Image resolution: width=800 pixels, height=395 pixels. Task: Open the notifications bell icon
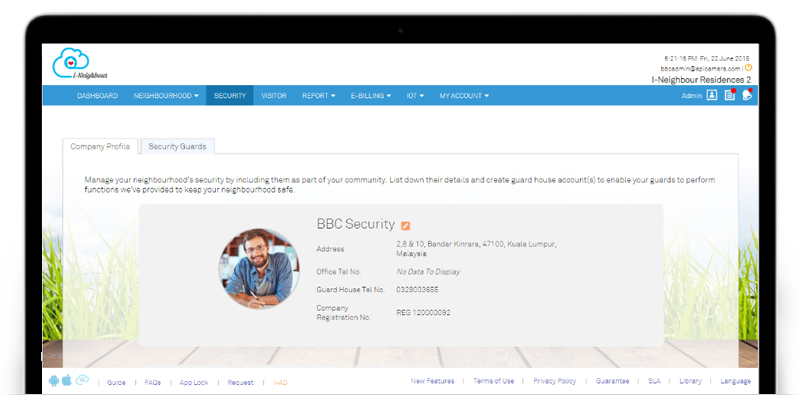coord(747,95)
